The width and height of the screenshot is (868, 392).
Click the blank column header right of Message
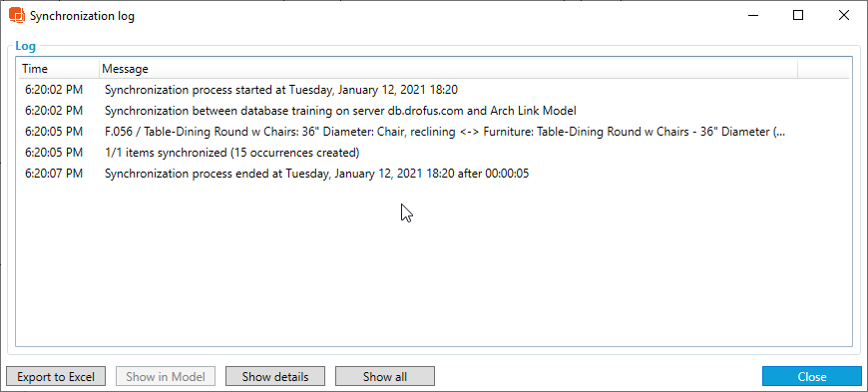pos(823,69)
